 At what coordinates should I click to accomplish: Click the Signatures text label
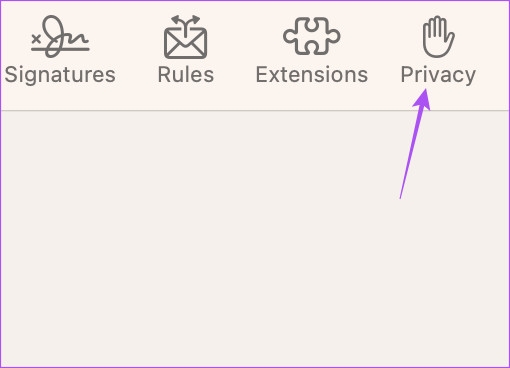pos(60,75)
